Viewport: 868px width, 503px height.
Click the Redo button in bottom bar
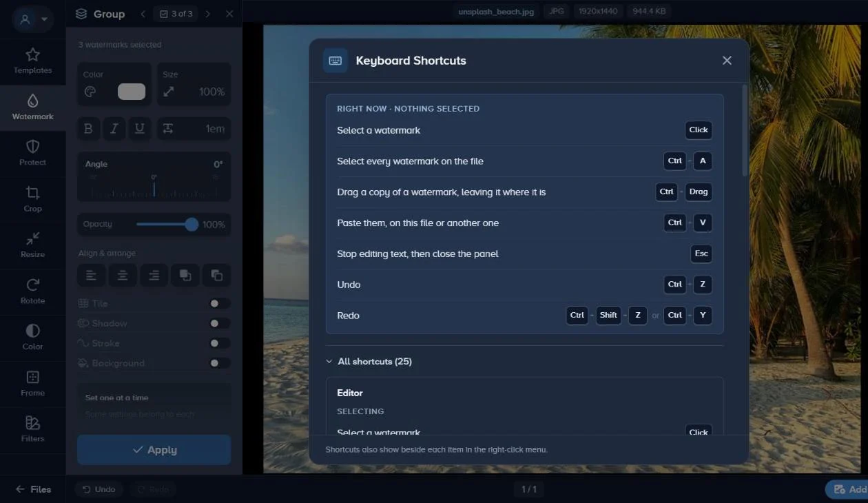[x=153, y=489]
